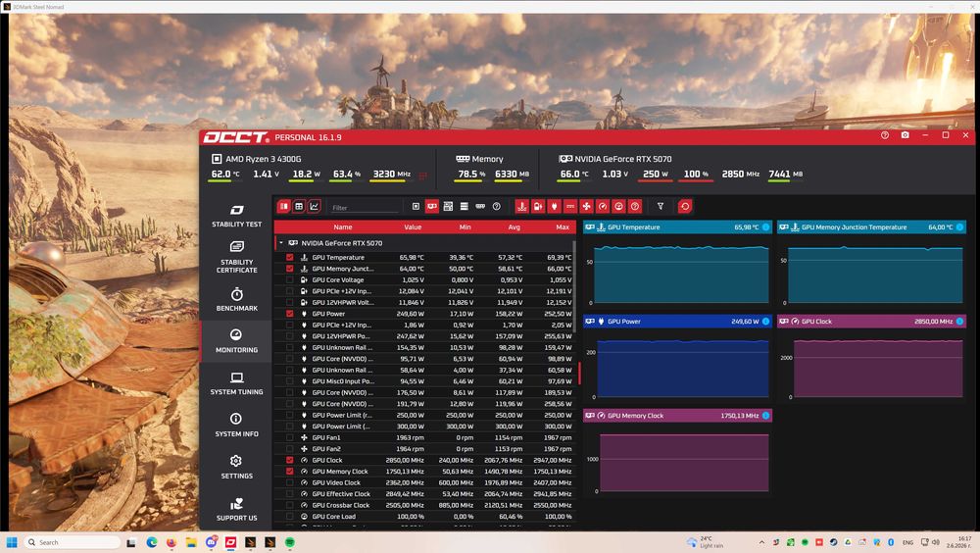The image size is (980, 553).
Task: Toggle the temperature sensor type filter
Action: [522, 207]
